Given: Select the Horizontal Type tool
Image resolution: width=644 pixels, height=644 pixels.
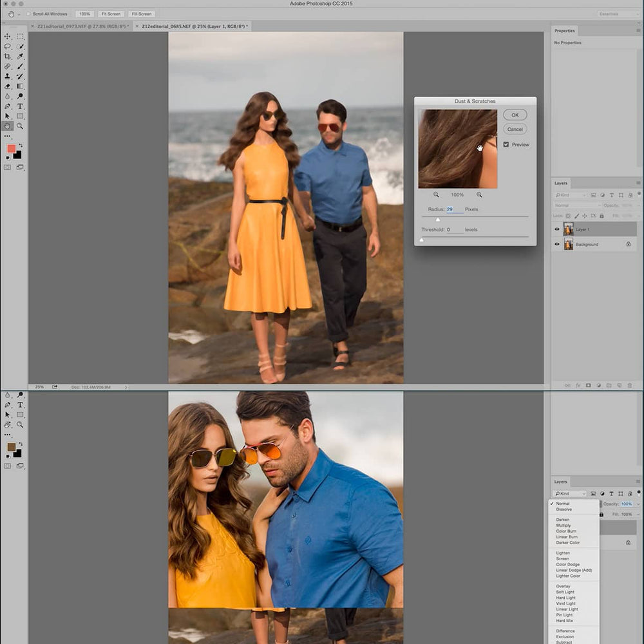Looking at the screenshot, I should [21, 106].
